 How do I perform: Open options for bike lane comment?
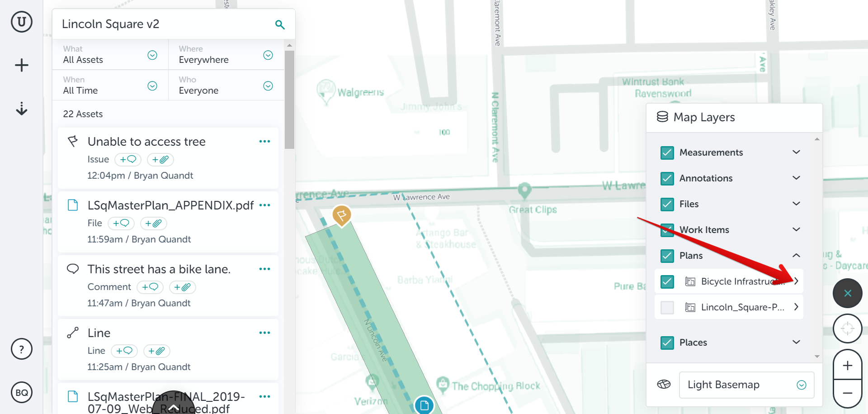pos(264,269)
